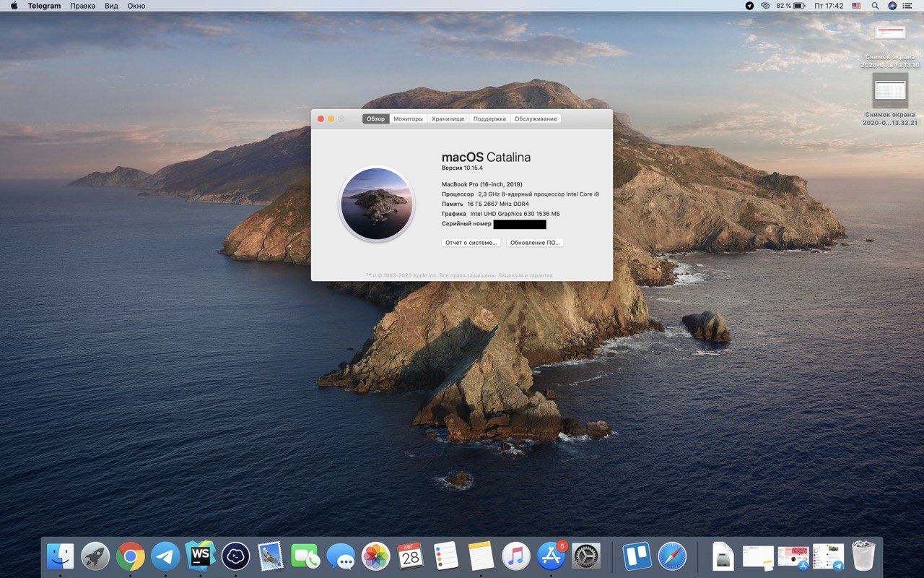Open Photos app in the Dock
The image size is (924, 578).
pos(375,556)
